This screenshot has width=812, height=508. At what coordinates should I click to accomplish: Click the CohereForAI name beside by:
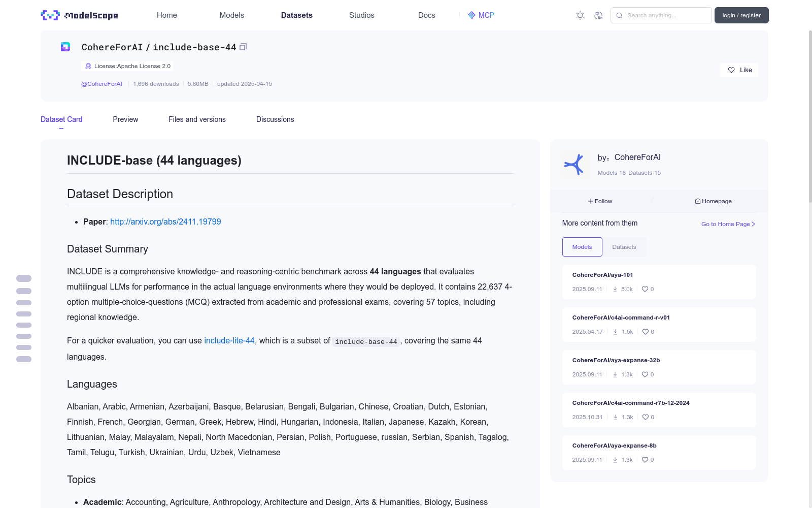point(637,157)
